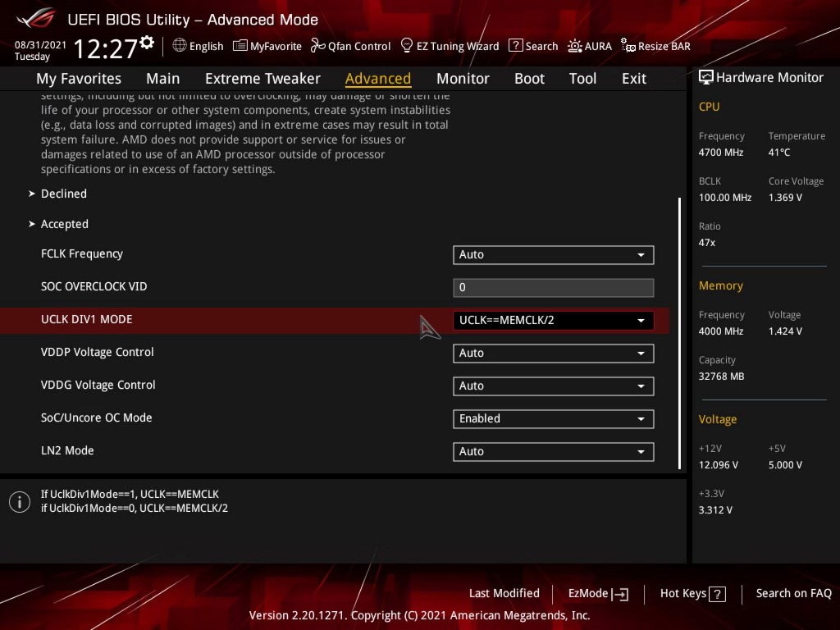Click the Hot Keys question mark icon
The width and height of the screenshot is (840, 630).
pos(717,594)
